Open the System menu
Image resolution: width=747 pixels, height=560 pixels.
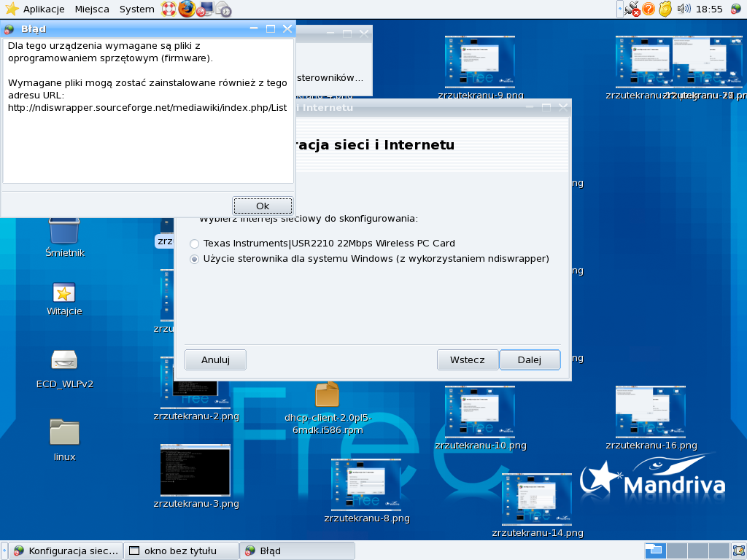136,9
